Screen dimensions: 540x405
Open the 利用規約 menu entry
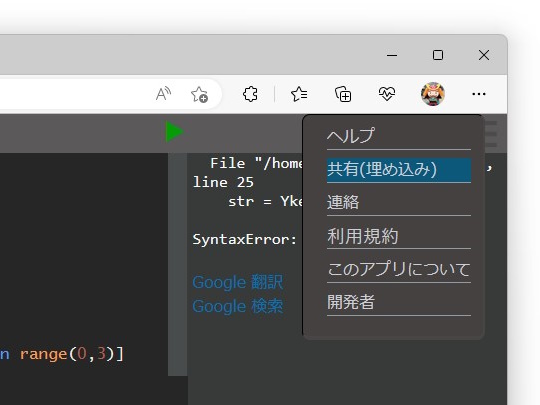399,236
